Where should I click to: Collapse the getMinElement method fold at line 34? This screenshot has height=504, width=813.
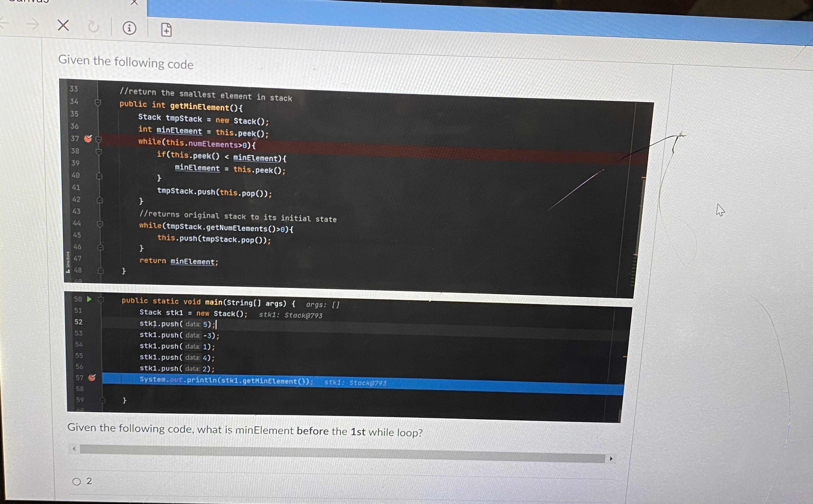(98, 102)
